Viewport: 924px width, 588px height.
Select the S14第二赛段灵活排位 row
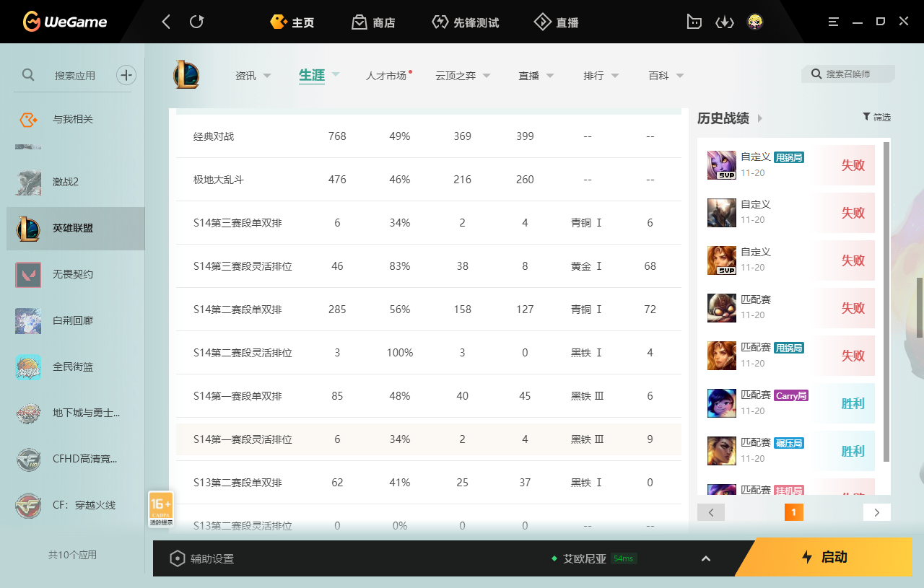point(429,353)
